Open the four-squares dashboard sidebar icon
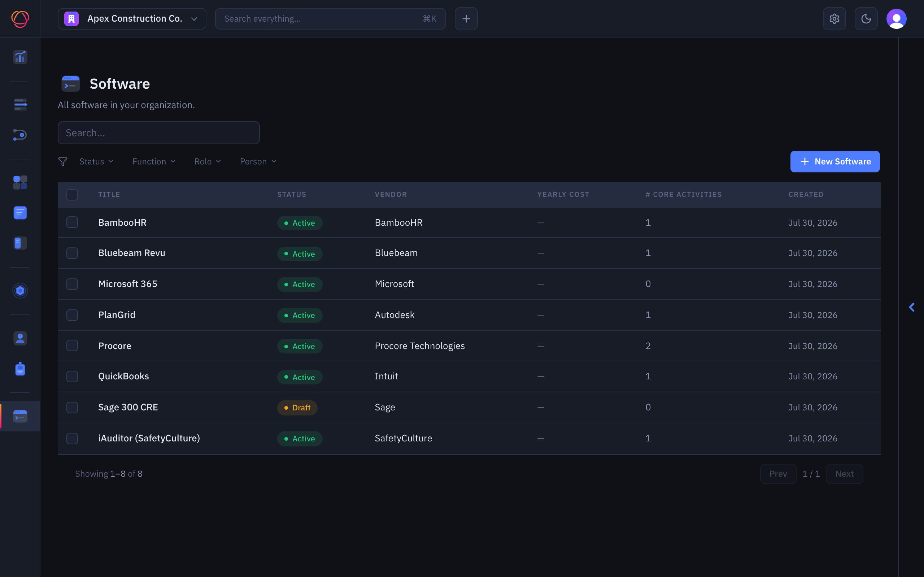This screenshot has width=924, height=577. pos(20,182)
